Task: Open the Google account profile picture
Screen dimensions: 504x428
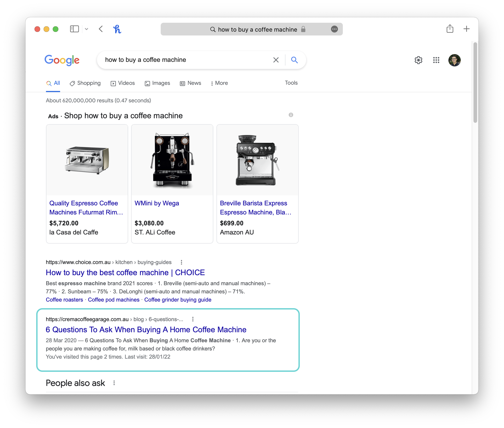Action: (x=454, y=60)
